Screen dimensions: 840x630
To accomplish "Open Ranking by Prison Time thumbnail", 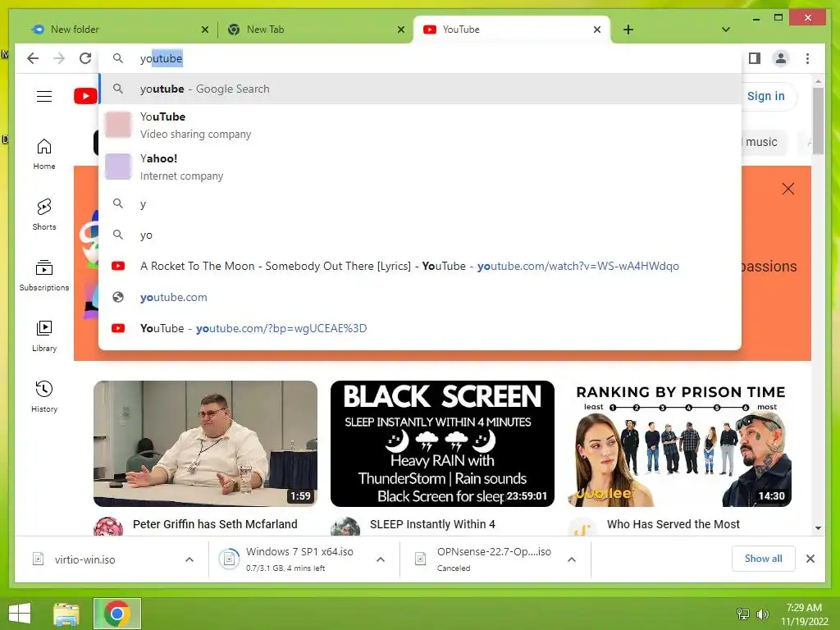I will [679, 444].
